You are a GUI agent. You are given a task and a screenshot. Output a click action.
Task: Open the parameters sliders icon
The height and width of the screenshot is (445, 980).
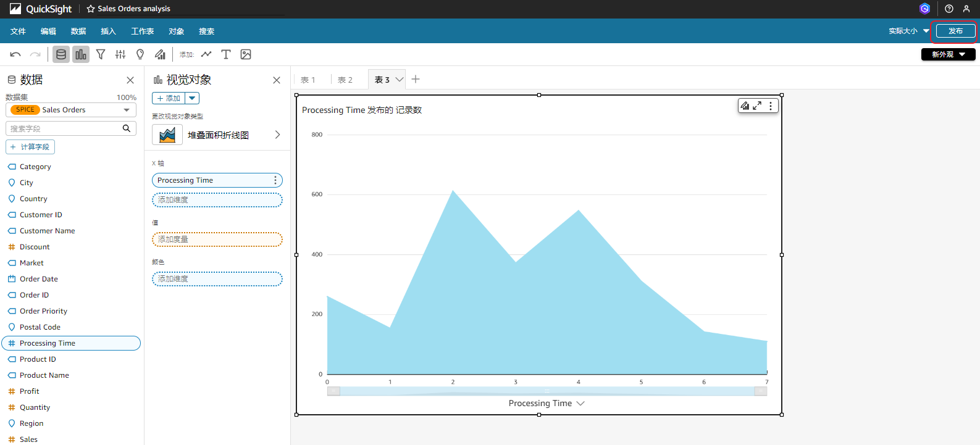click(120, 54)
